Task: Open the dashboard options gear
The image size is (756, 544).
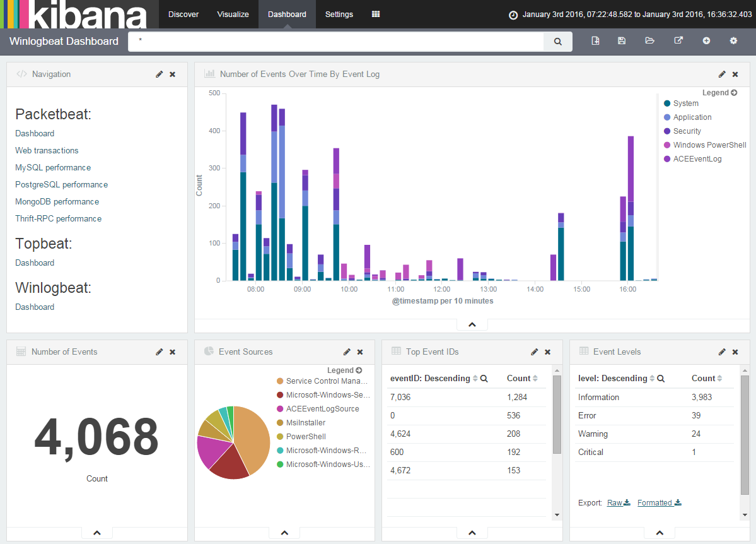Action: (733, 40)
